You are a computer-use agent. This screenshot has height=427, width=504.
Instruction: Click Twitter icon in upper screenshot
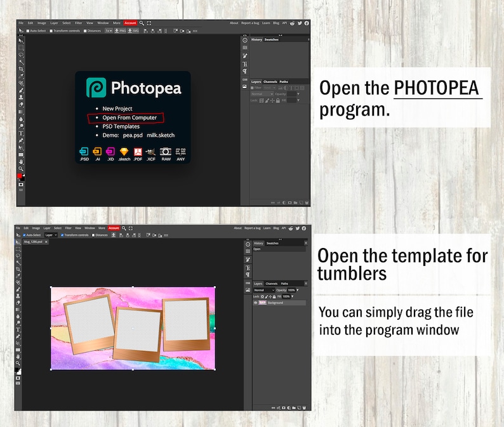pos(300,23)
